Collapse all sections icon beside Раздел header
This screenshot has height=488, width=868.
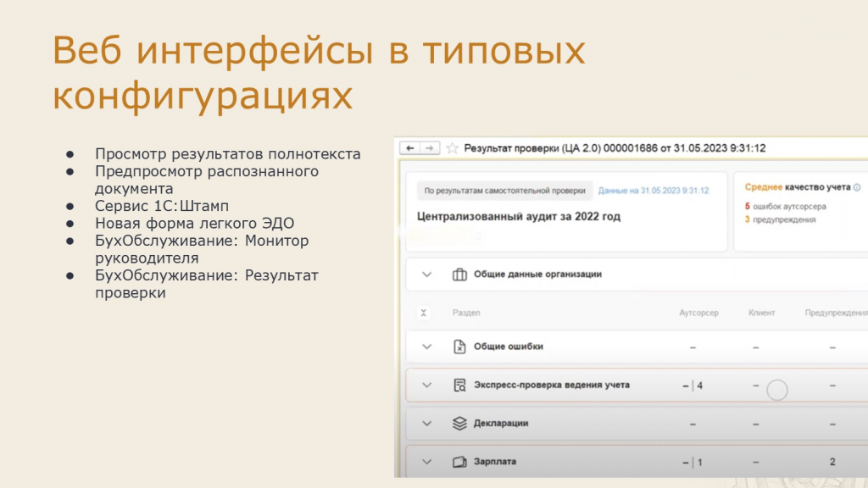[424, 313]
